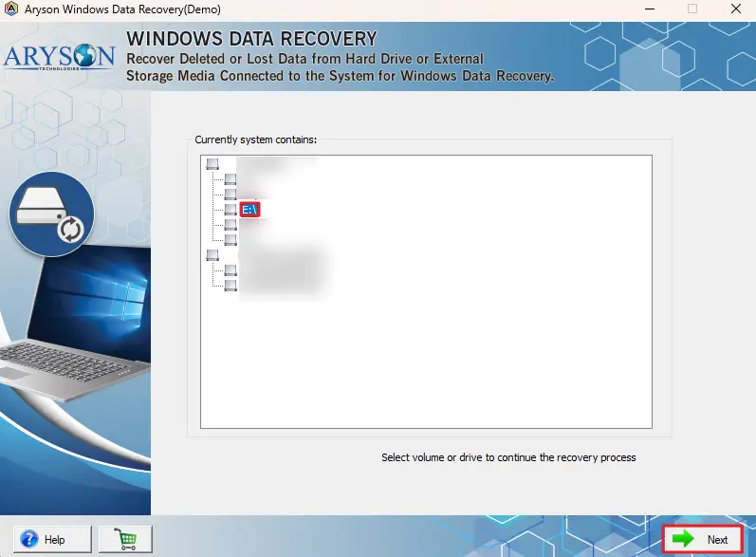
Task: Select the last drive icon in the tree
Action: (230, 285)
